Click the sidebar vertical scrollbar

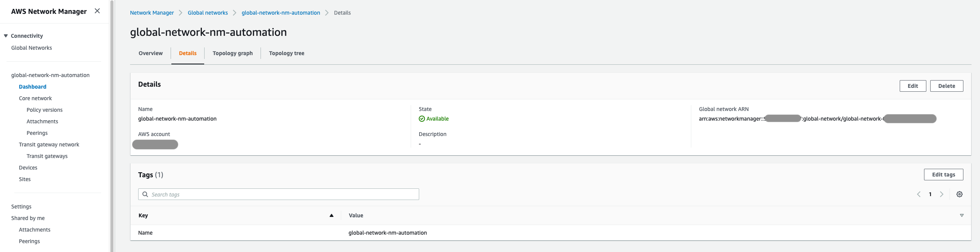pos(112,126)
